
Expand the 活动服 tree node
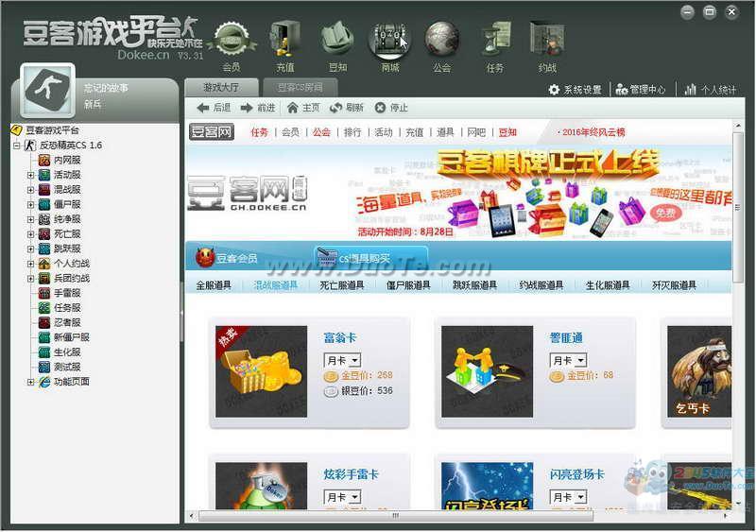30,175
